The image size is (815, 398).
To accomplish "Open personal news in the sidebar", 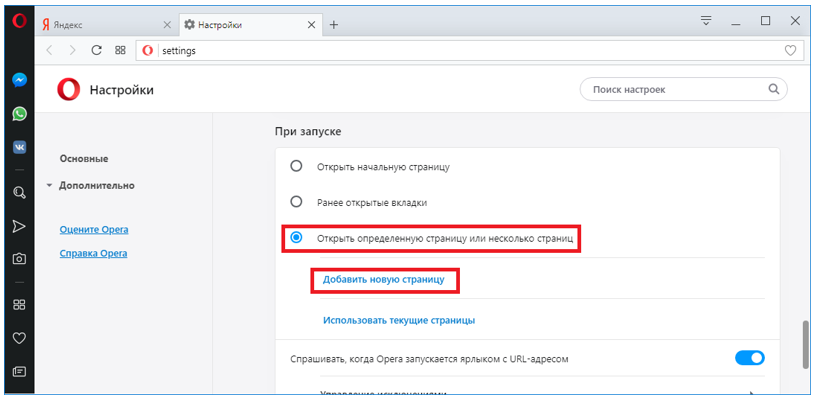I will pyautogui.click(x=19, y=372).
